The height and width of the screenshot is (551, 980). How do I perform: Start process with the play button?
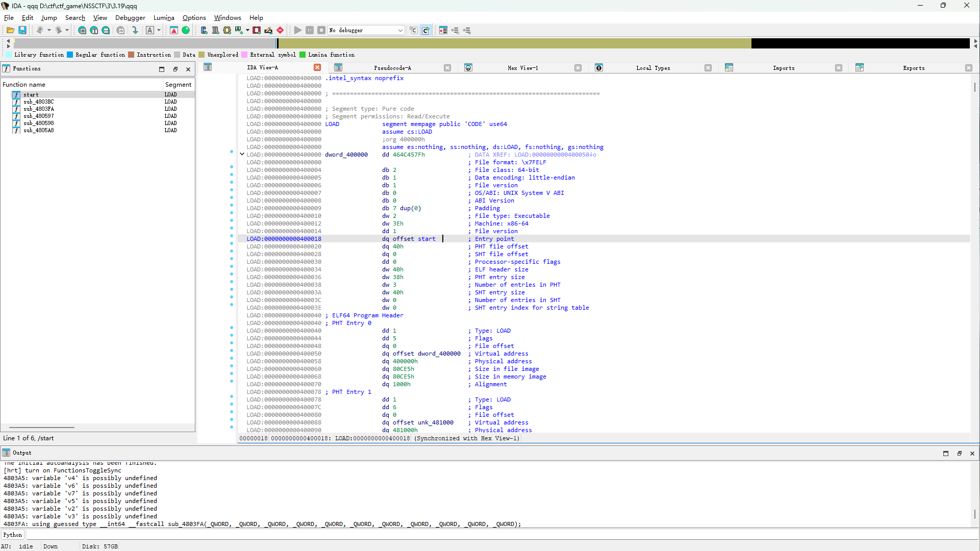point(298,30)
